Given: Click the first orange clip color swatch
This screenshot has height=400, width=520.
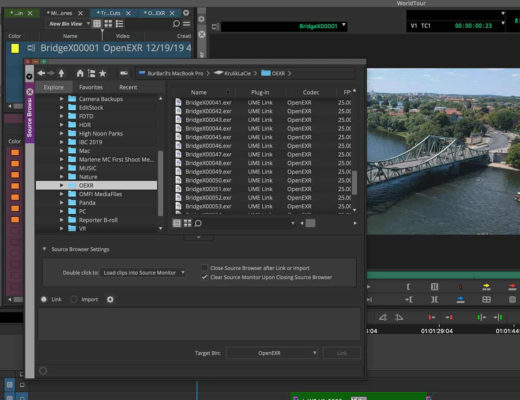Looking at the screenshot, I should click(15, 153).
